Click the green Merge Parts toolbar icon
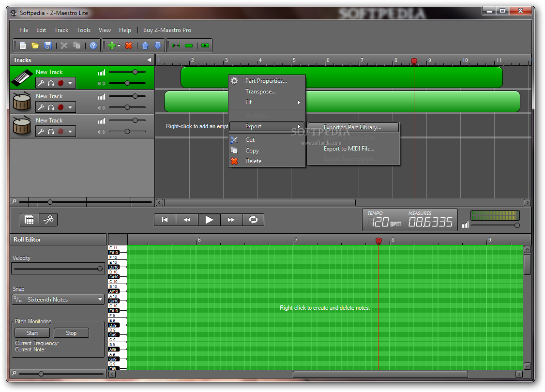 176,45
